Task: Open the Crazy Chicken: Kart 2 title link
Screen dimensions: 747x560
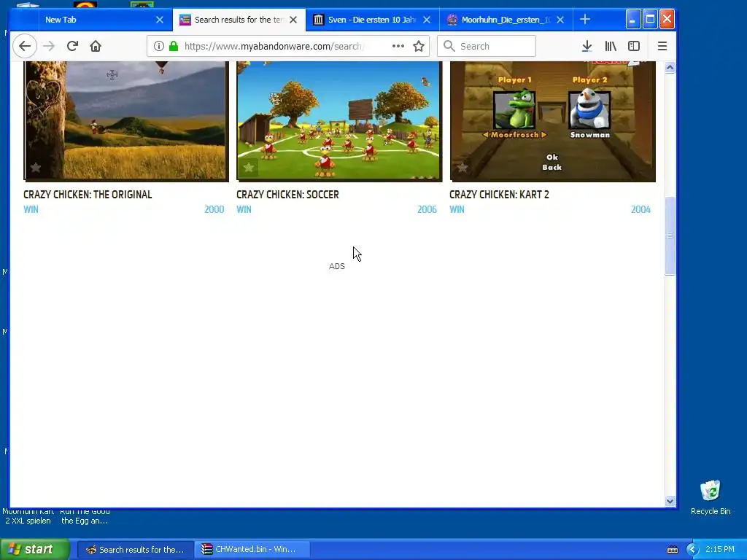Action: point(499,194)
